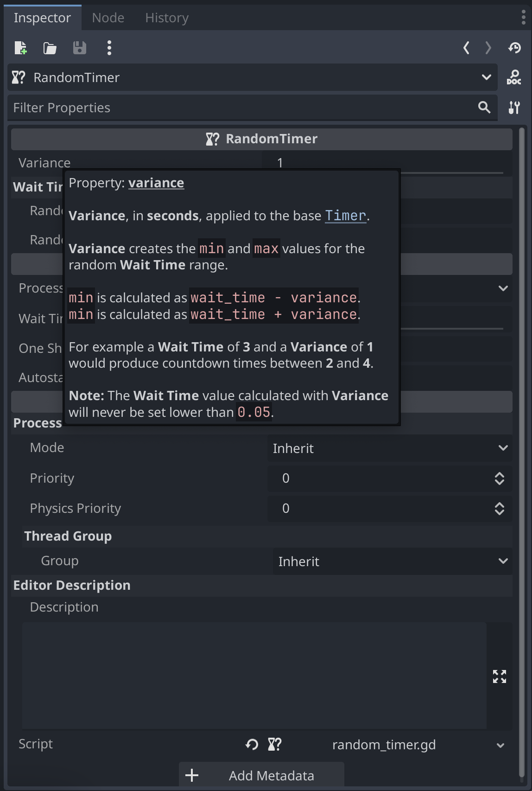The image size is (532, 791).
Task: Switch to the History tab
Action: [x=167, y=18]
